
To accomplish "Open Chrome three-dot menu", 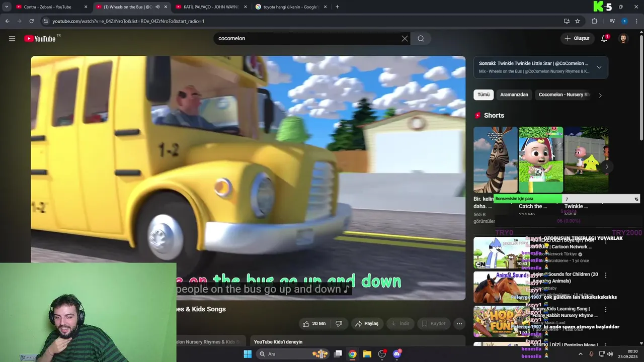I will [x=637, y=21].
